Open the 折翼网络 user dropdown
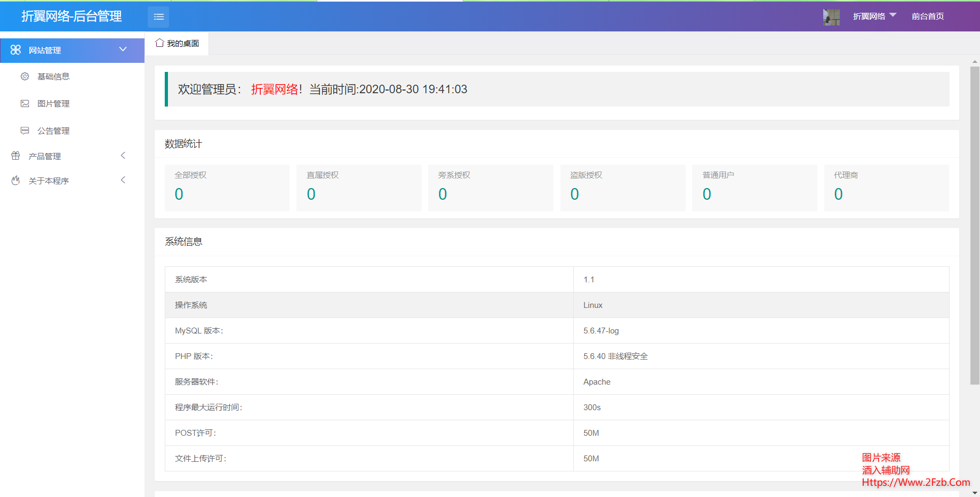 point(874,16)
